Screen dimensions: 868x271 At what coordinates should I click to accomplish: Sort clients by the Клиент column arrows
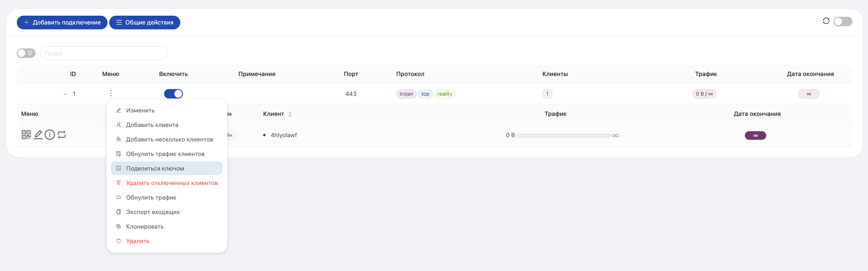[290, 114]
